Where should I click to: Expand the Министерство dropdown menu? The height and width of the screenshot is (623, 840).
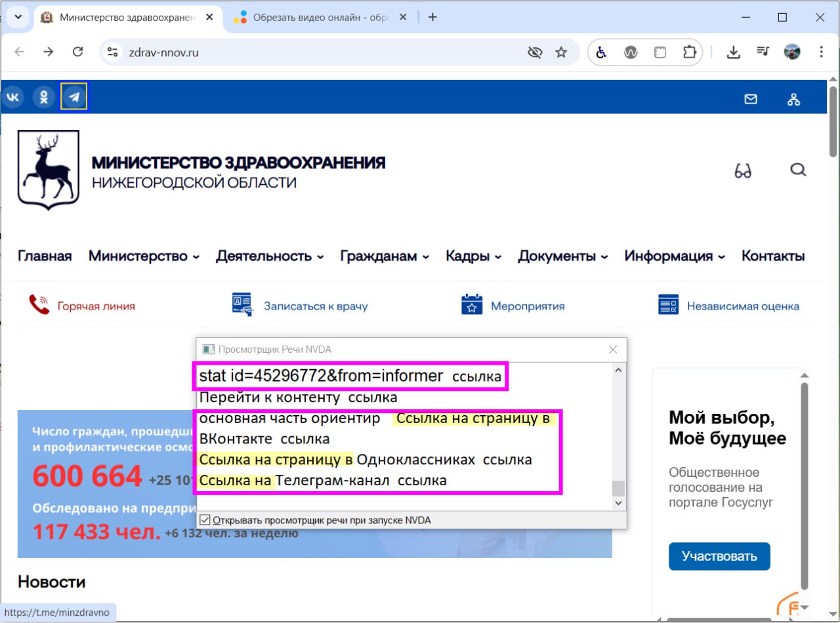point(144,256)
